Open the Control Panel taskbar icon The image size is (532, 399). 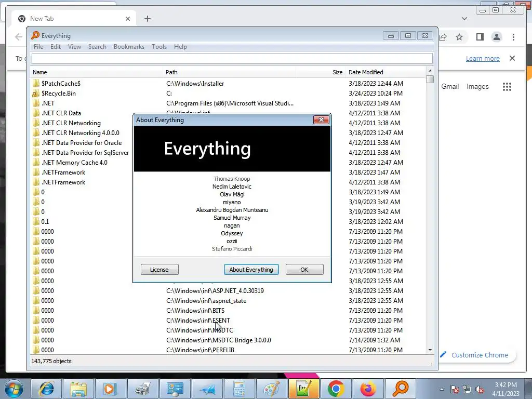pyautogui.click(x=175, y=389)
